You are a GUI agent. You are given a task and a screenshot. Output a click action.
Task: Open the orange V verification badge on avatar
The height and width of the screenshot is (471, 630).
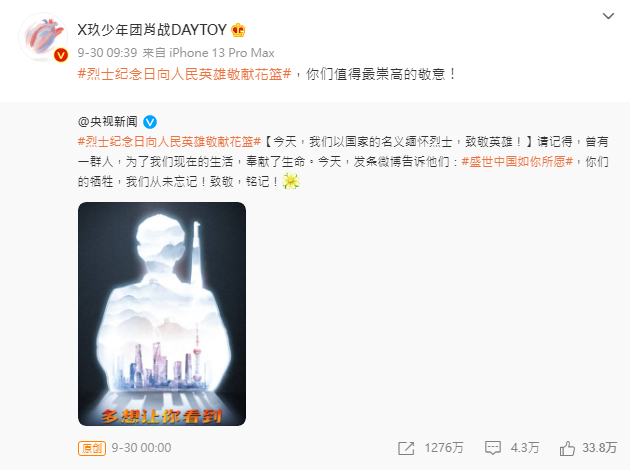pyautogui.click(x=61, y=55)
